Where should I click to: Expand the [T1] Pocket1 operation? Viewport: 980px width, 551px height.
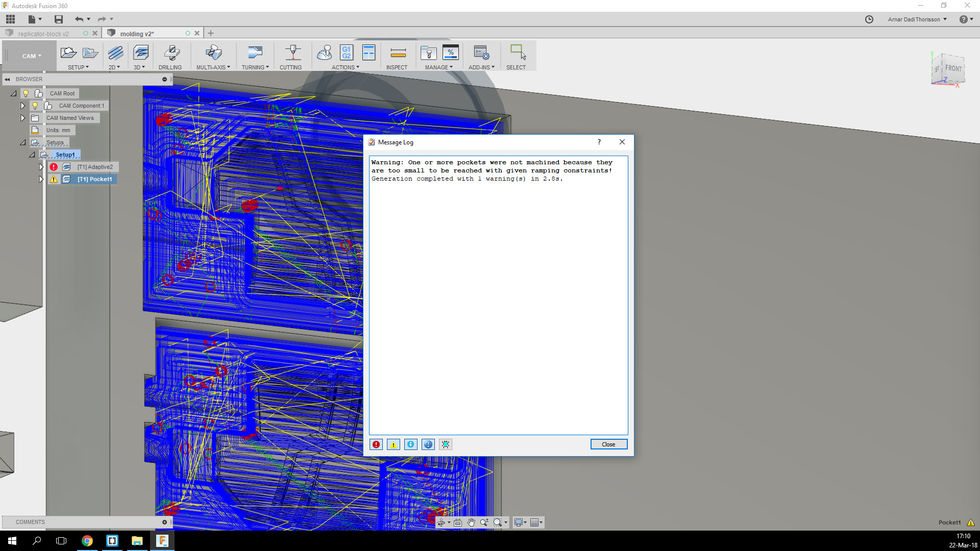[x=41, y=179]
